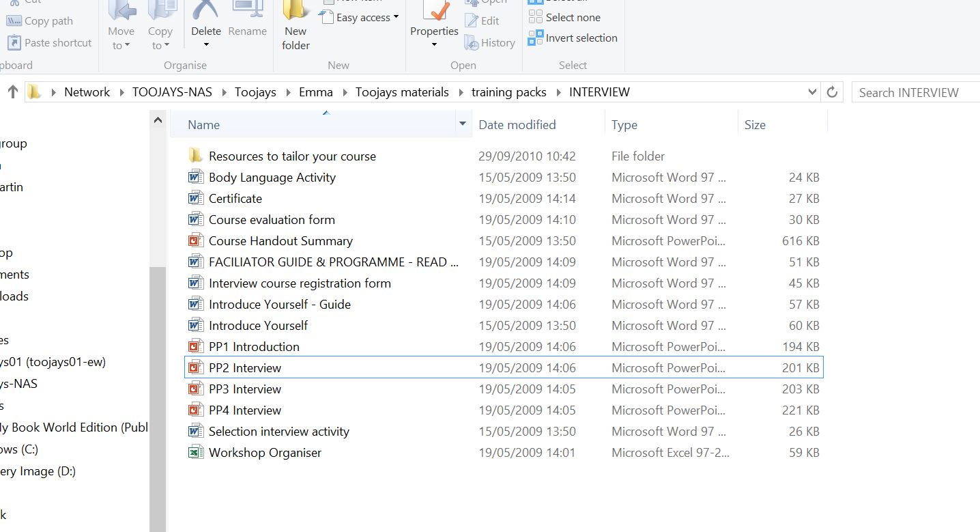
Task: Open the Copy to menu
Action: (160, 27)
